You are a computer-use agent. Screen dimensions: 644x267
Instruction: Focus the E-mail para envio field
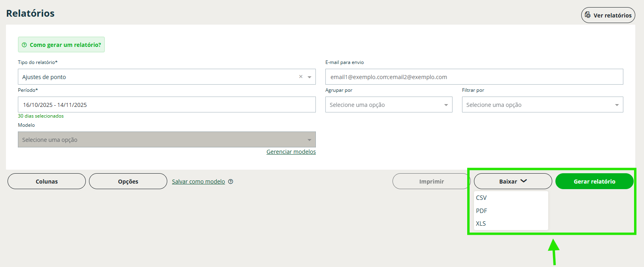(474, 77)
